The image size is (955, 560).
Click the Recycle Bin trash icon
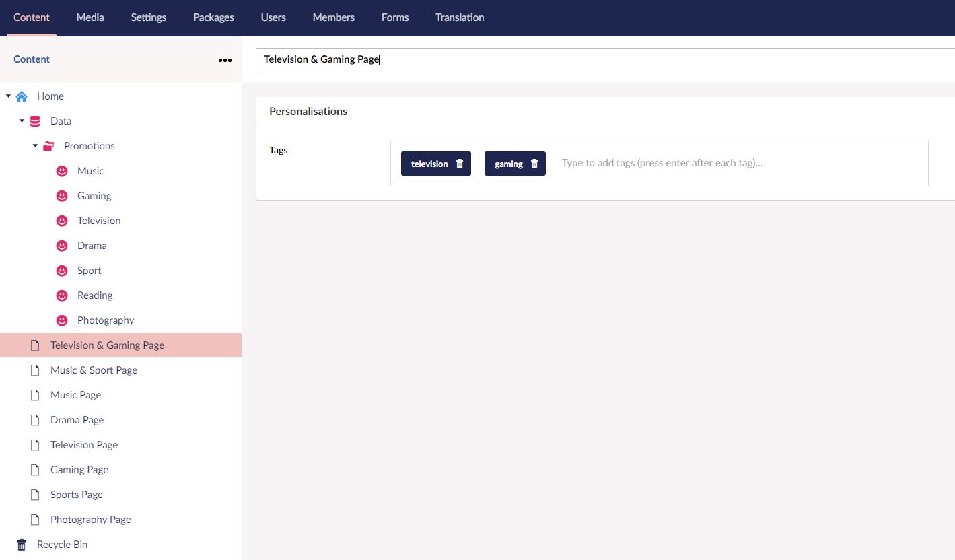tap(22, 545)
